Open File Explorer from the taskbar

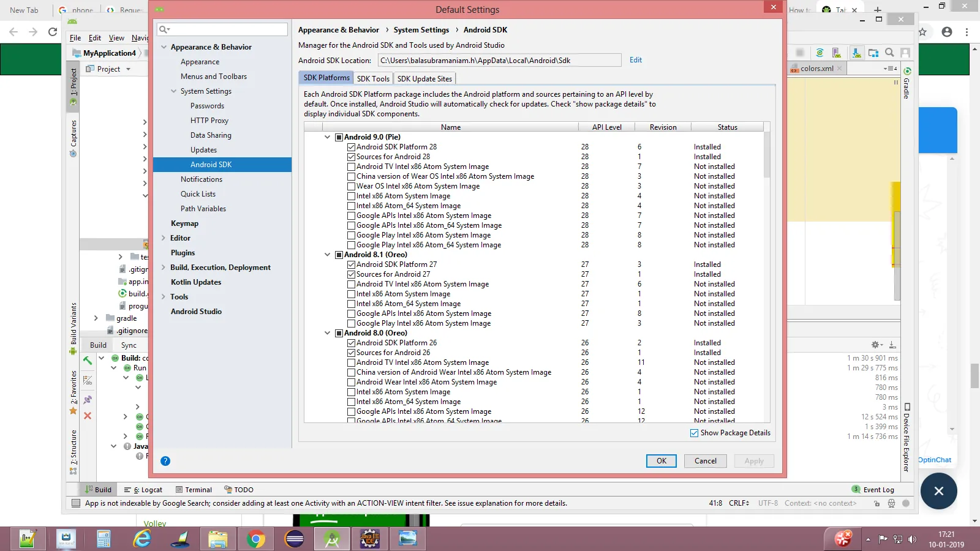[x=217, y=539]
